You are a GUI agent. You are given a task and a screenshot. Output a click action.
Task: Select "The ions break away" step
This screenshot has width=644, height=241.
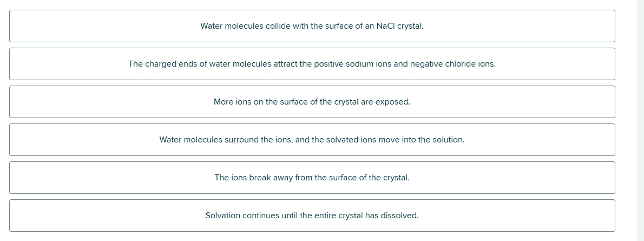(x=312, y=178)
